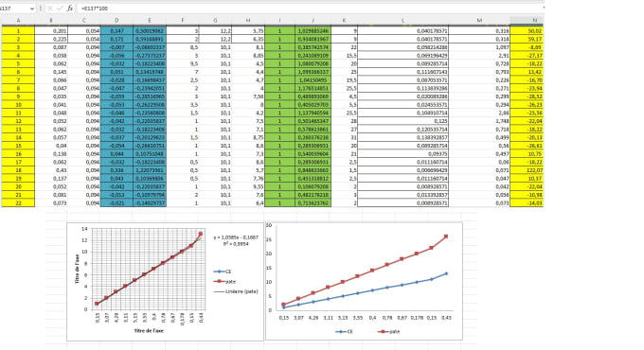Click green cell with value 1,176514851
Viewport: 644px width, 350px height.
click(313, 88)
